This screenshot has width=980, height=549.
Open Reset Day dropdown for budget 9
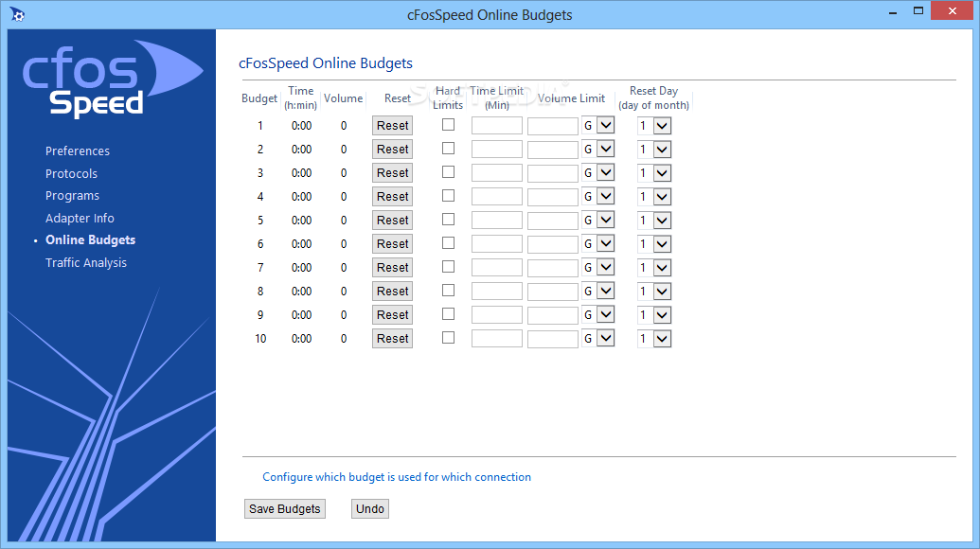coord(653,315)
